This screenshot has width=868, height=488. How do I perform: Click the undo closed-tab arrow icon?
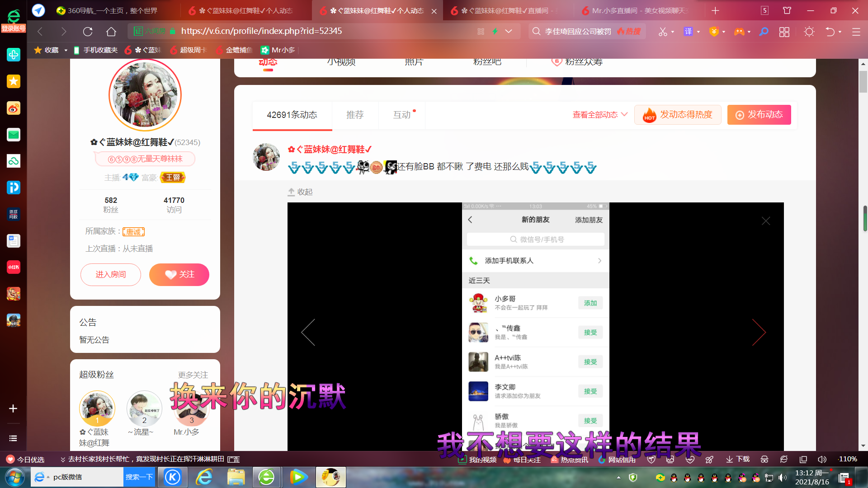830,32
